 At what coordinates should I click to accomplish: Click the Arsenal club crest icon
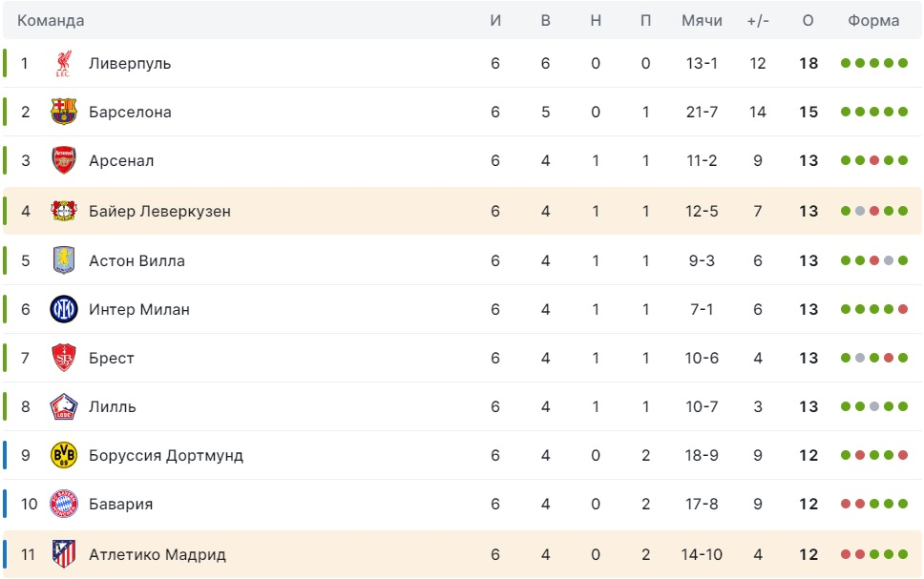tap(64, 161)
